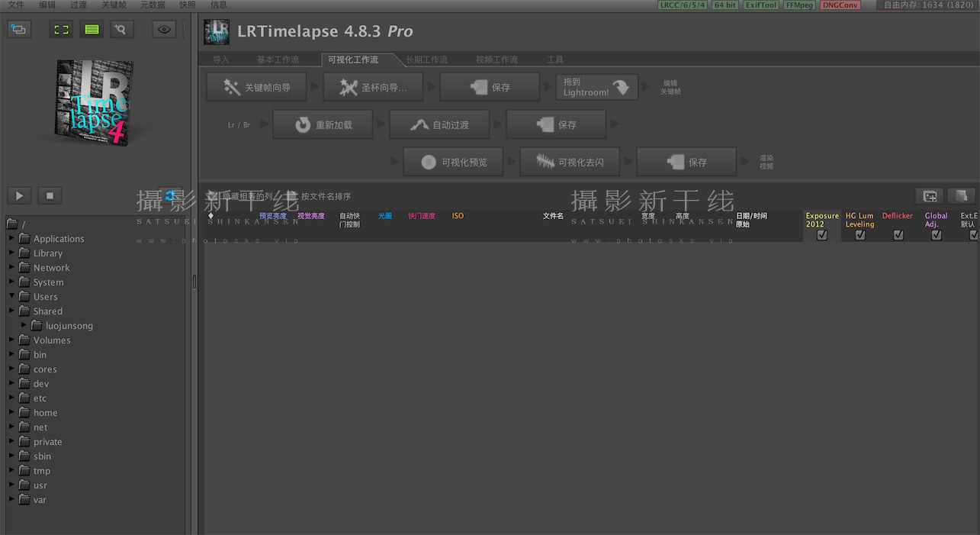Open the 信息 menu
980x535 pixels.
coord(218,5)
